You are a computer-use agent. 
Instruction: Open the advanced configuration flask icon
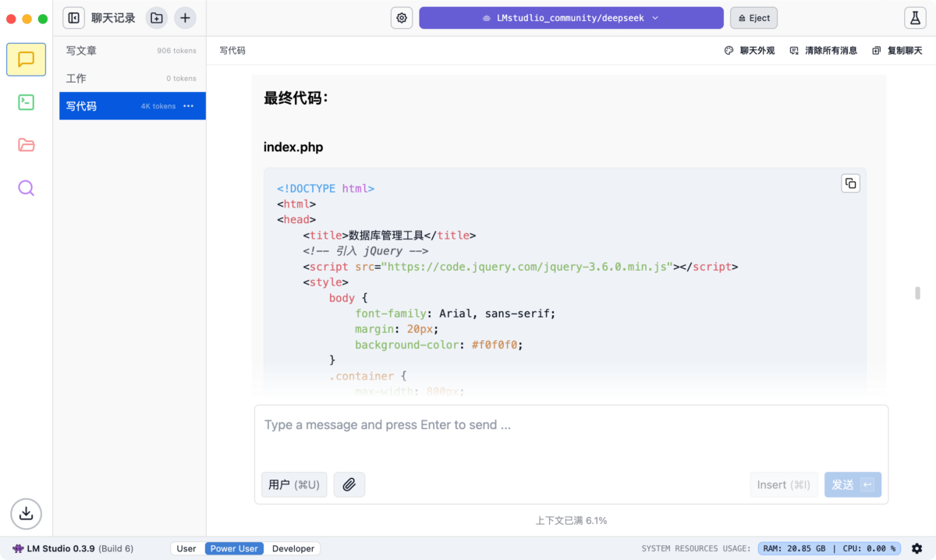tap(915, 18)
